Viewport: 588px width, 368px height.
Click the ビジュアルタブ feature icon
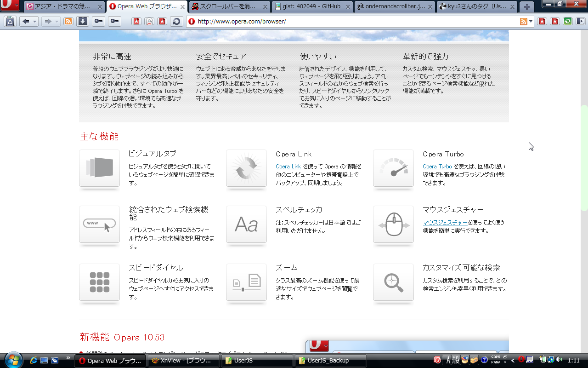click(x=99, y=168)
